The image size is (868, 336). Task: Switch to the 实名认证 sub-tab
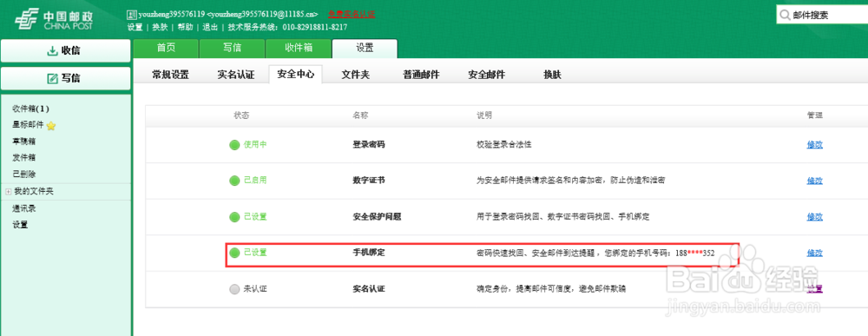[236, 75]
